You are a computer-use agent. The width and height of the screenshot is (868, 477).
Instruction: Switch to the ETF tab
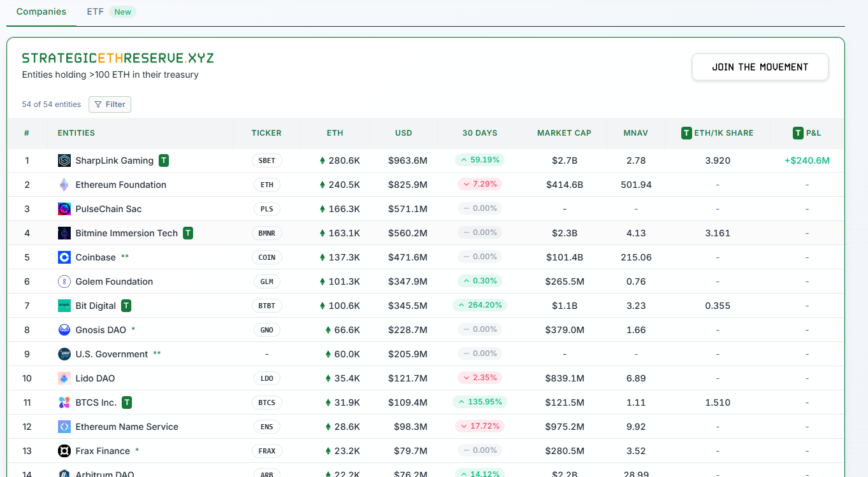pos(95,11)
